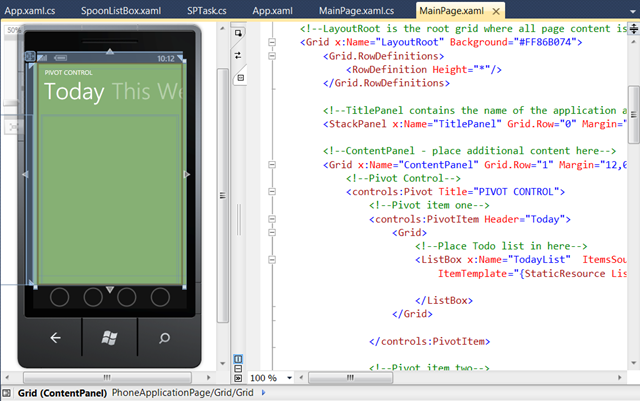Select Grid (ContentPanel) breadcrumb
This screenshot has width=640, height=401.
point(62,393)
